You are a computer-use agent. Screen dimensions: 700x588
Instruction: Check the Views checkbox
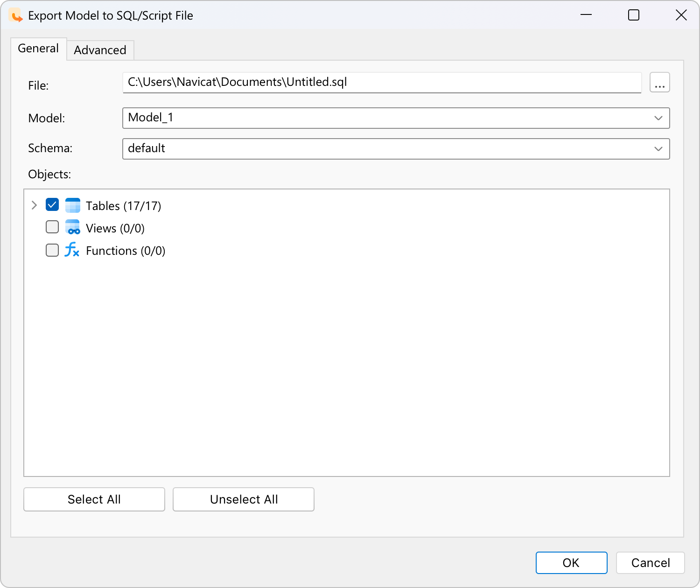[x=52, y=227]
